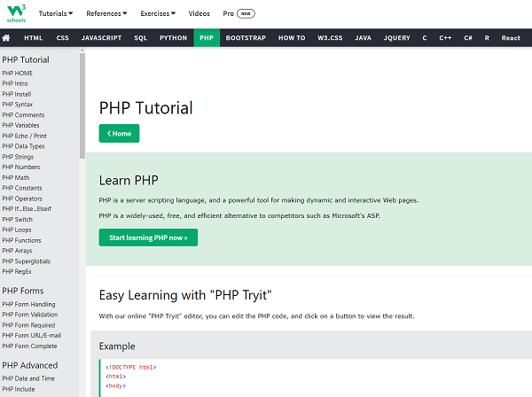Open PHP Switch in sidebar
Image resolution: width=532 pixels, height=397 pixels.
[18, 220]
